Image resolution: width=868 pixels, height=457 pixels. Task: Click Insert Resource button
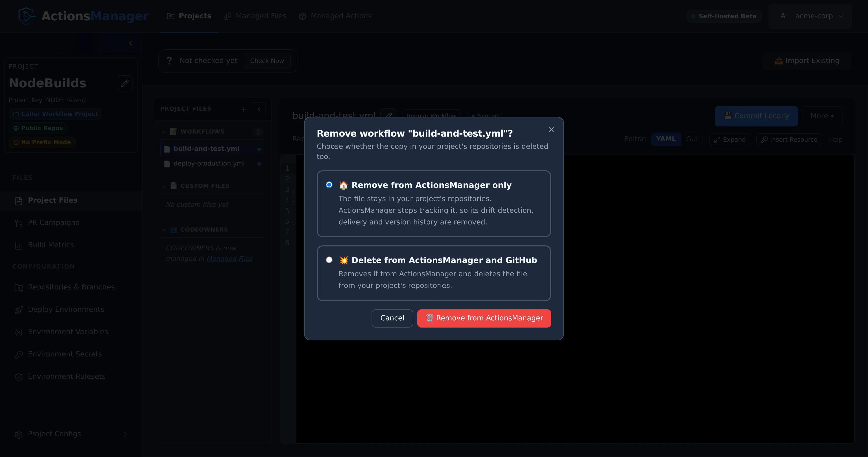click(x=789, y=140)
